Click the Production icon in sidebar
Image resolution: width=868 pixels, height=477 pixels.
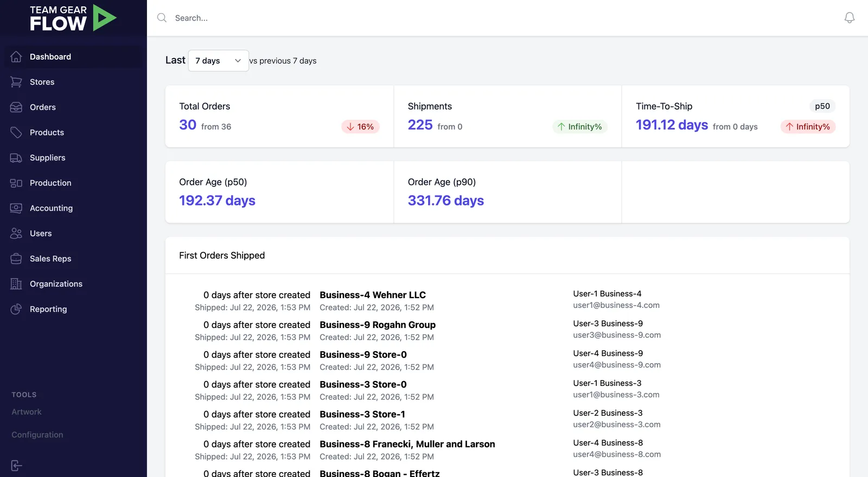pos(16,183)
